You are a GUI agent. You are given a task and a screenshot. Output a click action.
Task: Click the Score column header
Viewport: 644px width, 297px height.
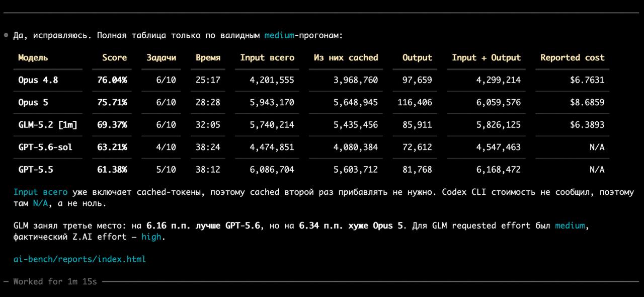pos(115,57)
